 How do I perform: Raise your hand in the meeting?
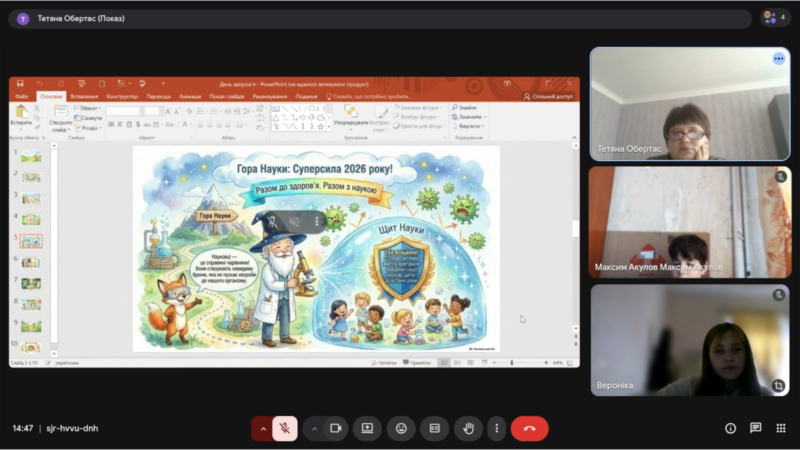(468, 428)
